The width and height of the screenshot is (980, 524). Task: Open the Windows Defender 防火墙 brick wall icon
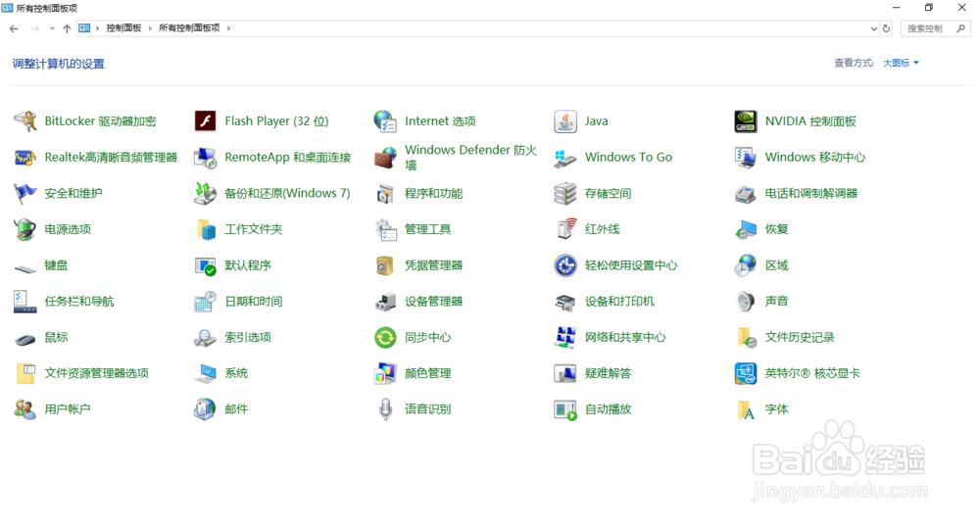[385, 158]
